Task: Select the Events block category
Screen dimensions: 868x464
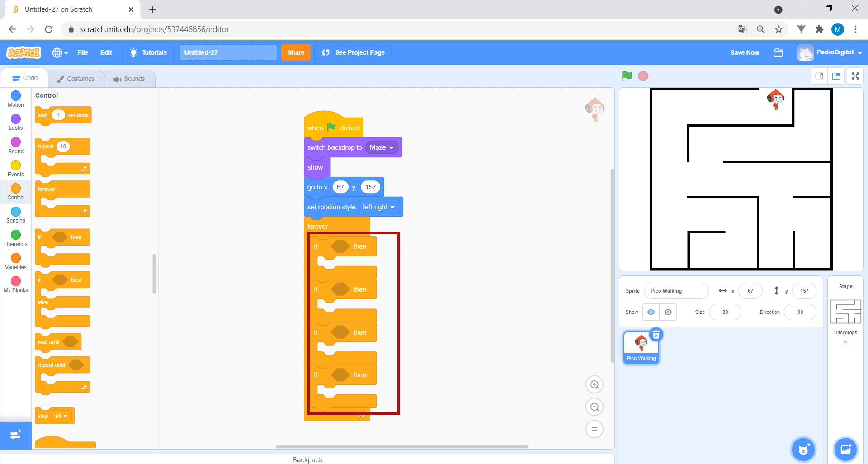Action: (16, 169)
